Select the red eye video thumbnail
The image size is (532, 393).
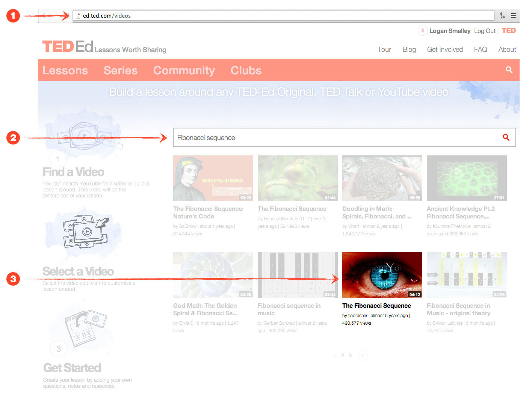click(x=382, y=275)
